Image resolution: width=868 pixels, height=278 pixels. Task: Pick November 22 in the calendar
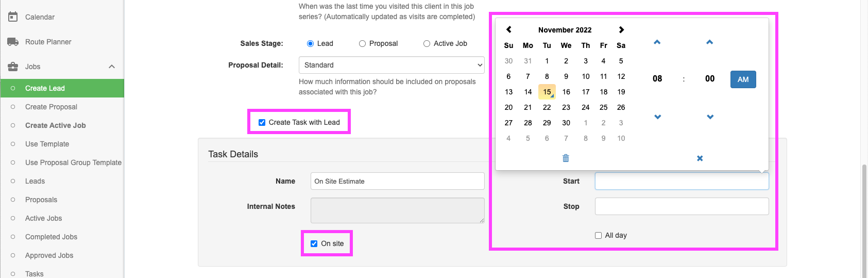(x=547, y=107)
